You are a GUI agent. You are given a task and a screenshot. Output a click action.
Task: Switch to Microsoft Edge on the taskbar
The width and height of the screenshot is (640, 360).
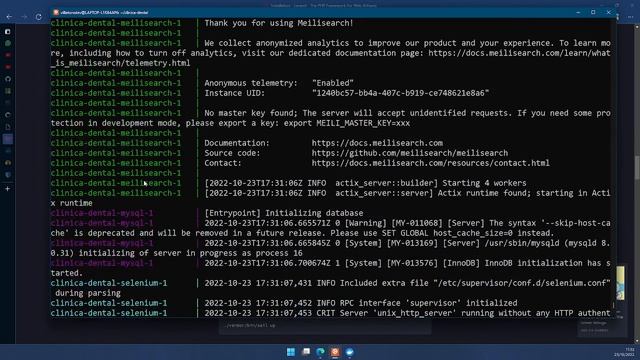click(320, 352)
